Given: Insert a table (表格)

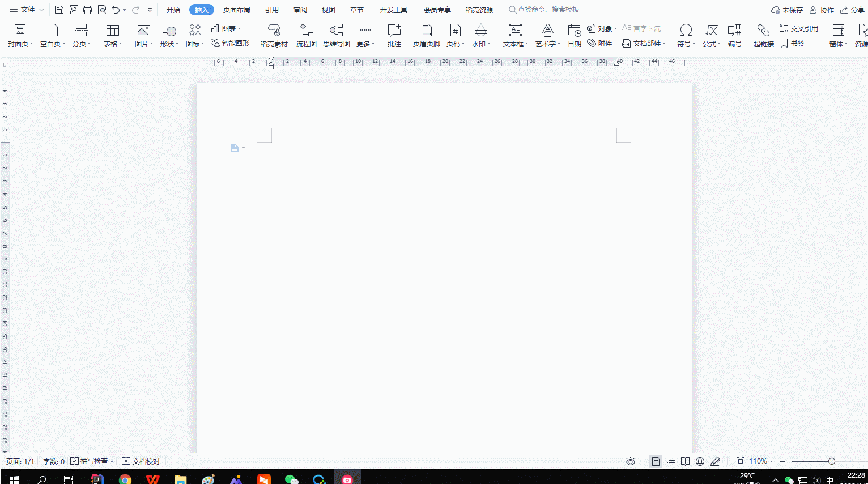Looking at the screenshot, I should click(113, 36).
